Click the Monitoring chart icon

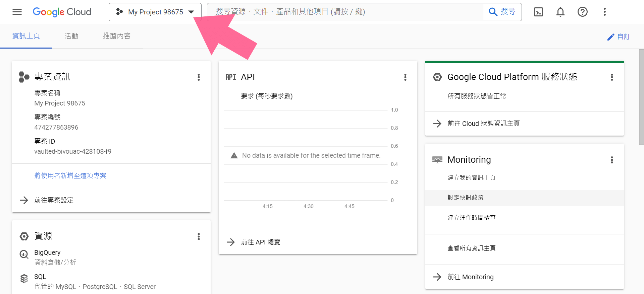437,160
